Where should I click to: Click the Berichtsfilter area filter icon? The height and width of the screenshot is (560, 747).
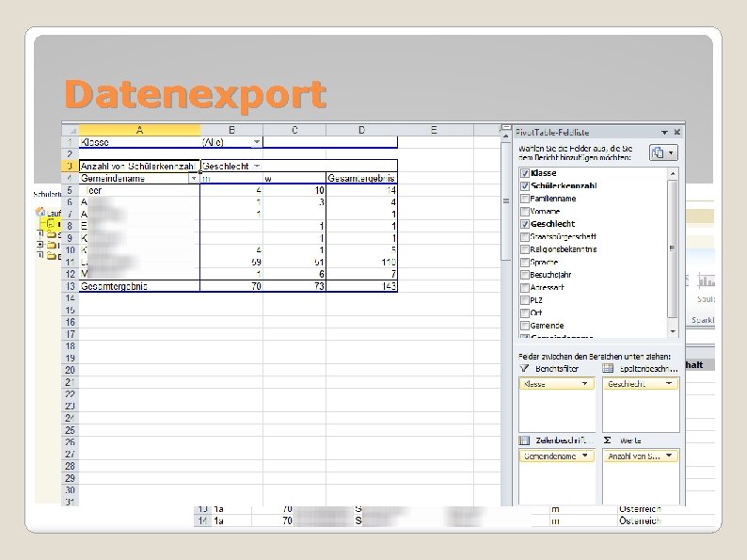[x=524, y=368]
